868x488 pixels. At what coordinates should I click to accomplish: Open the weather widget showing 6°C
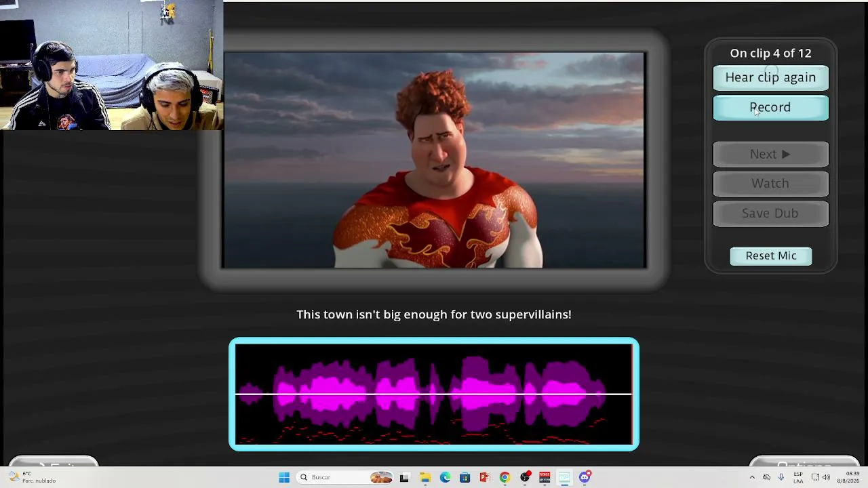pyautogui.click(x=31, y=477)
